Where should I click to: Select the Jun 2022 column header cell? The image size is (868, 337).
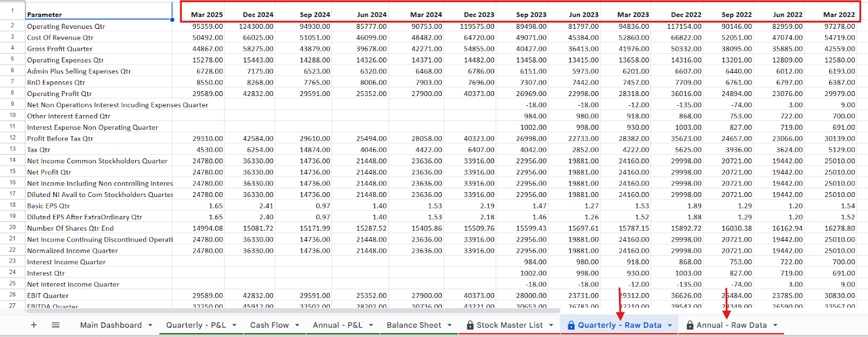coord(779,11)
